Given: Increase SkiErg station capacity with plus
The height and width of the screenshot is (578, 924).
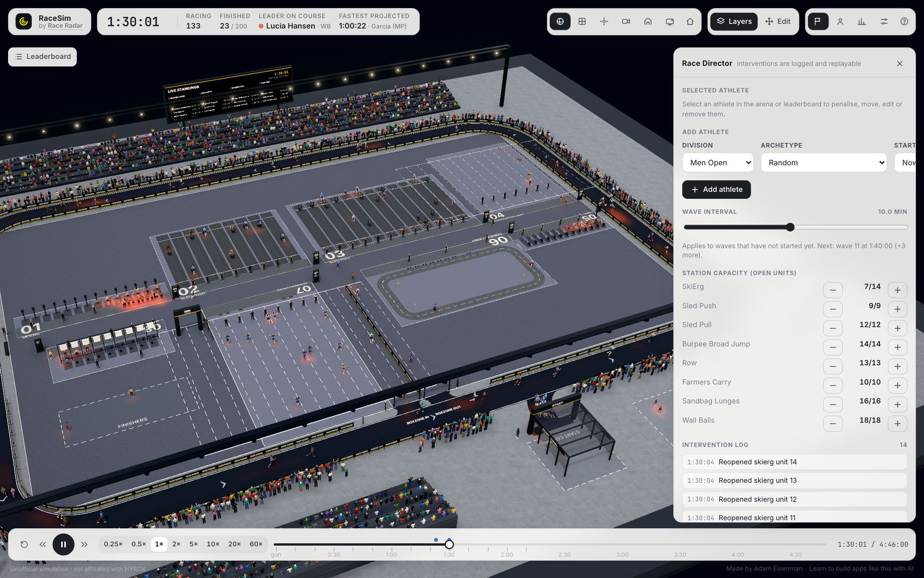Looking at the screenshot, I should tap(897, 290).
